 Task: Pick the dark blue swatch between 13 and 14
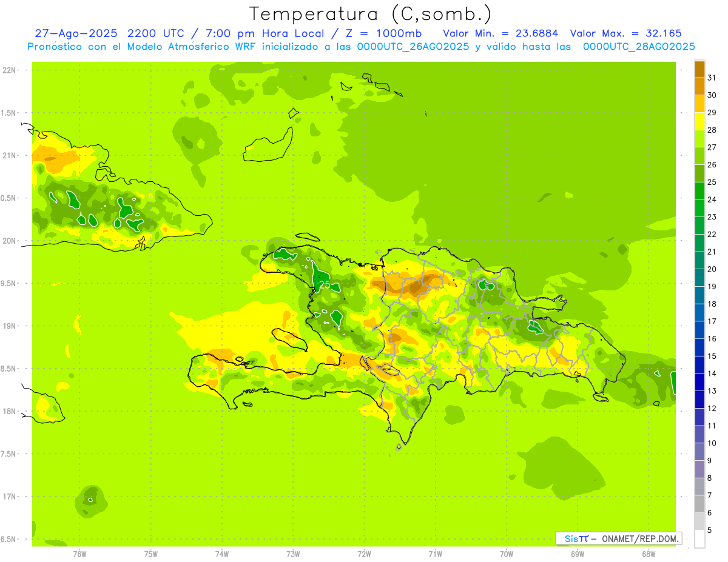[700, 382]
